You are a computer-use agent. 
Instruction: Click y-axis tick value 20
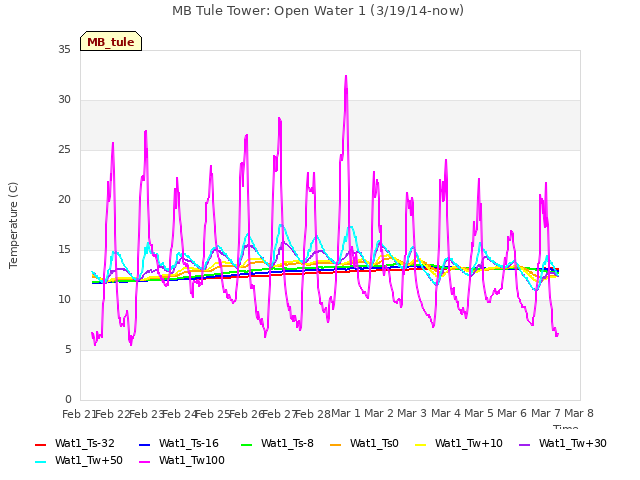pyautogui.click(x=64, y=200)
